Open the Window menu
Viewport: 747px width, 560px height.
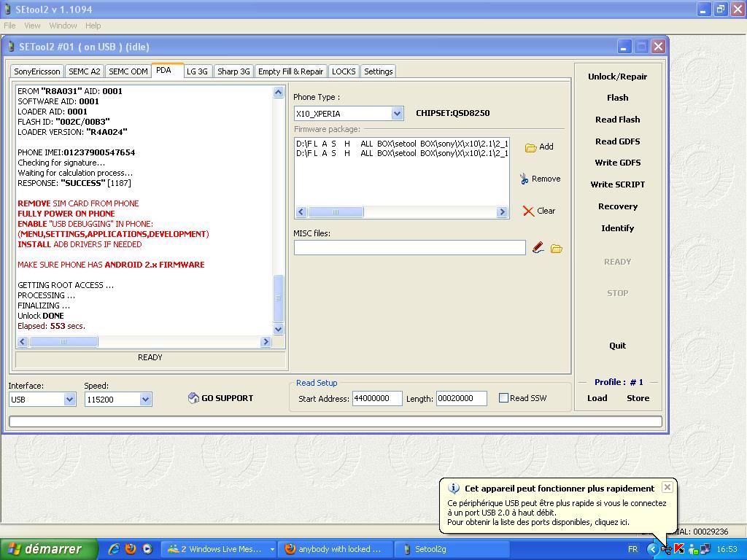tap(63, 26)
